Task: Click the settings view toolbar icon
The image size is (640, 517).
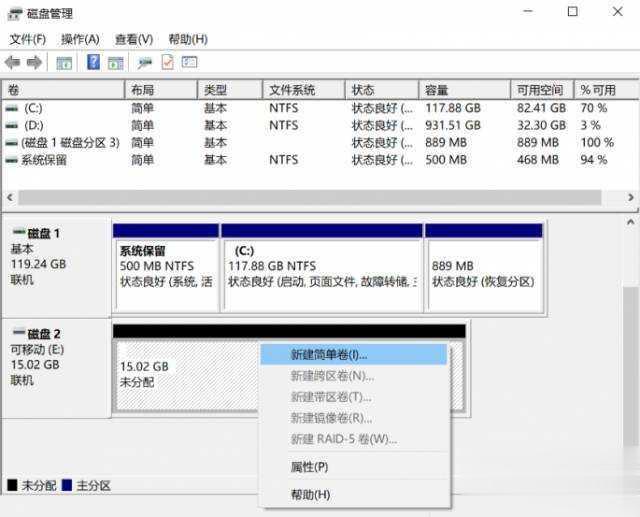Action: [189, 62]
